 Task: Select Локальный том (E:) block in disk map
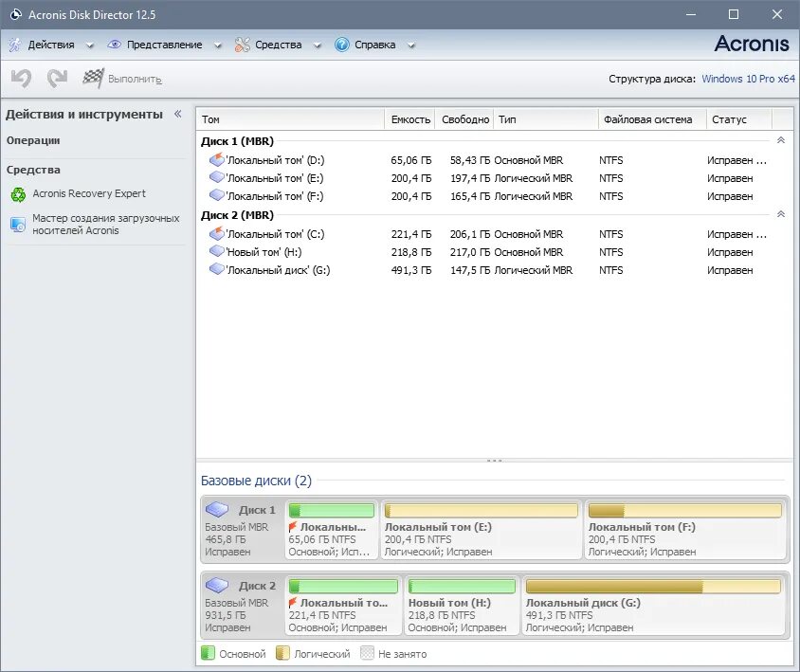click(482, 530)
